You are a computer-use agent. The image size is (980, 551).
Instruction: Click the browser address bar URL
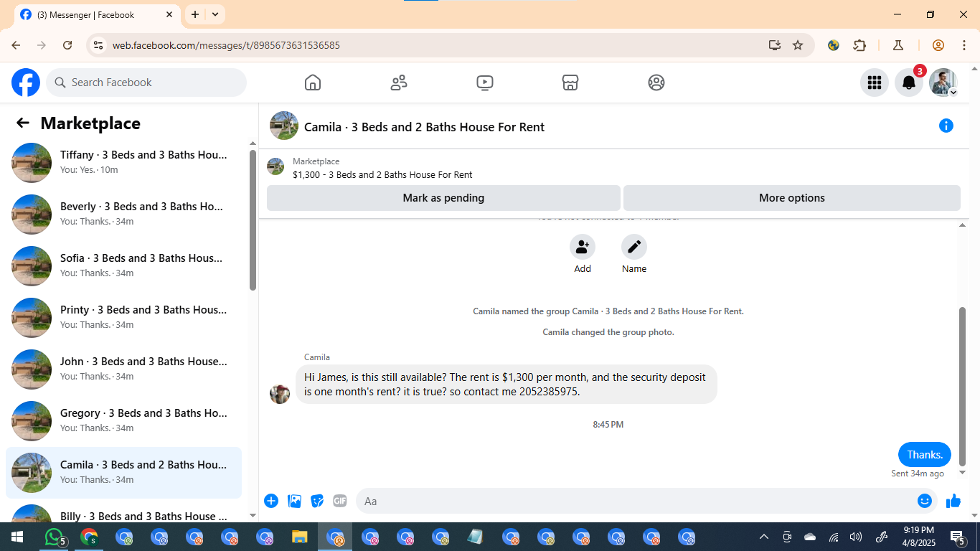[x=226, y=45]
